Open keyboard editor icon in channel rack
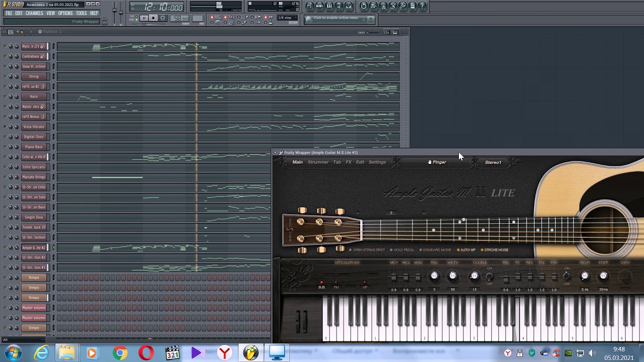This screenshot has width=644, height=362. click(395, 32)
